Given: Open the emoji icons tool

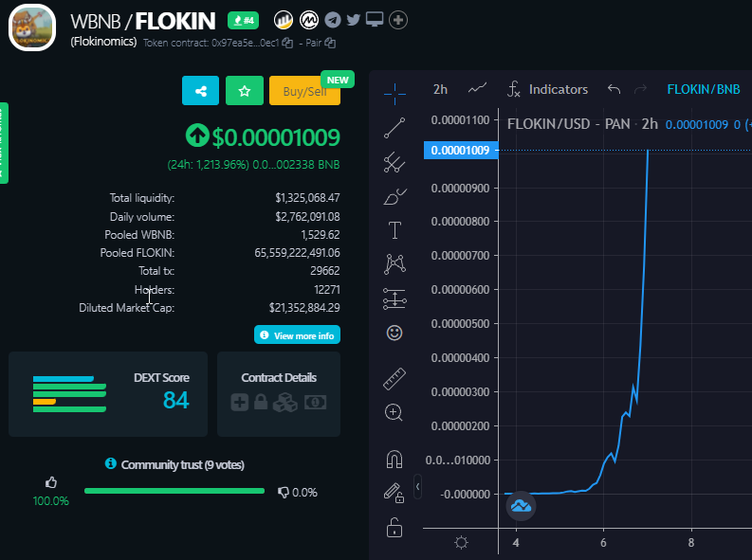Looking at the screenshot, I should [394, 333].
